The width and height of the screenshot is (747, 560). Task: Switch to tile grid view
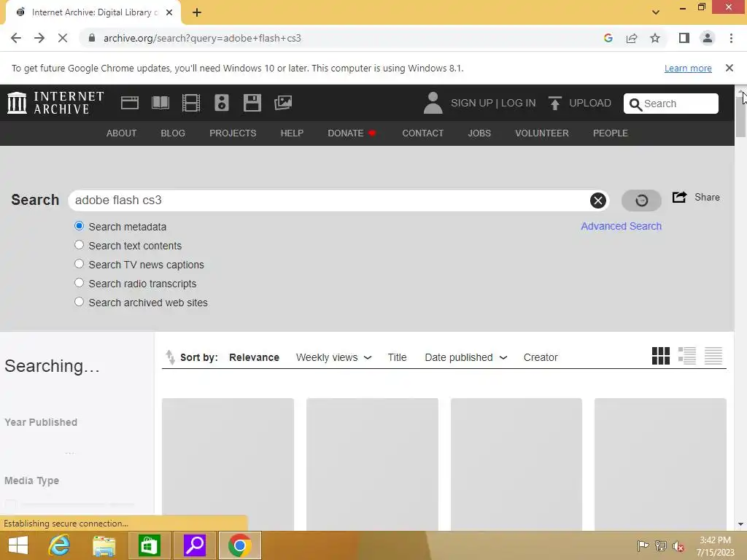[661, 356]
